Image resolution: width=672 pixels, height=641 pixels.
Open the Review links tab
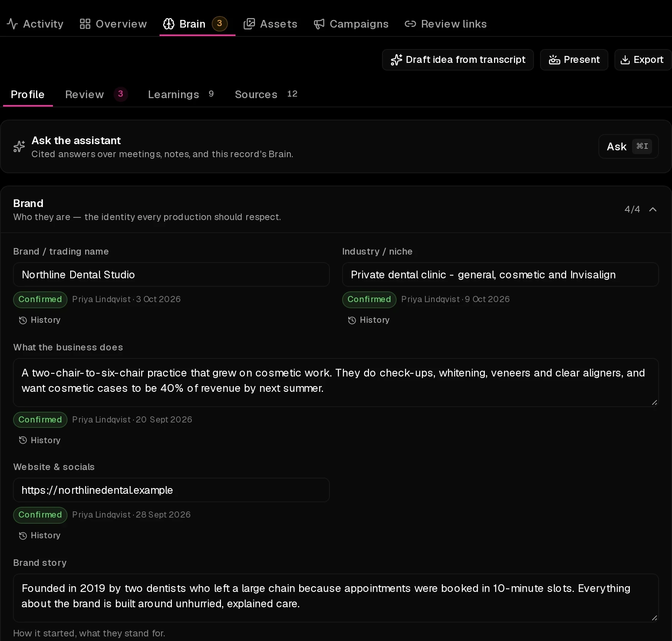(446, 24)
